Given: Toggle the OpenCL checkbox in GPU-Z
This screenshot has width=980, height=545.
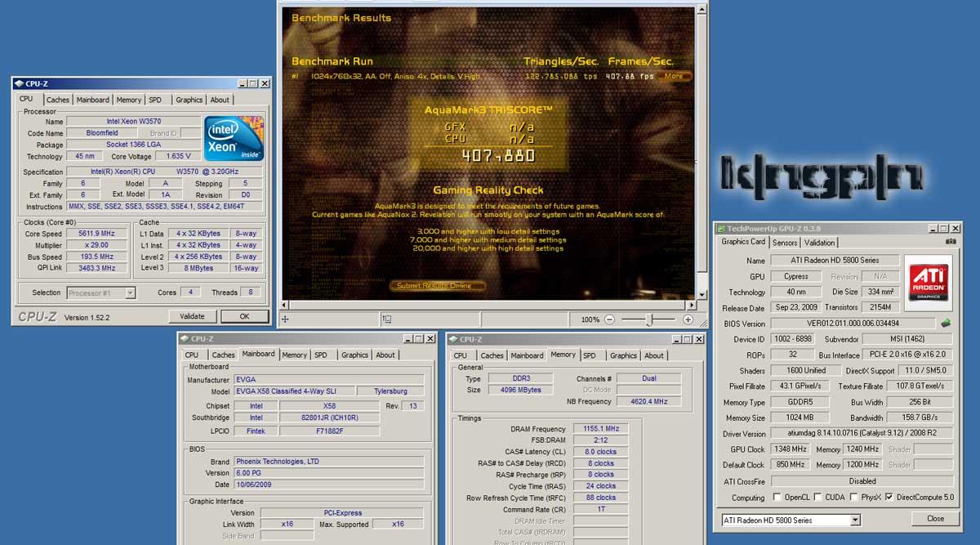Looking at the screenshot, I should click(x=777, y=497).
